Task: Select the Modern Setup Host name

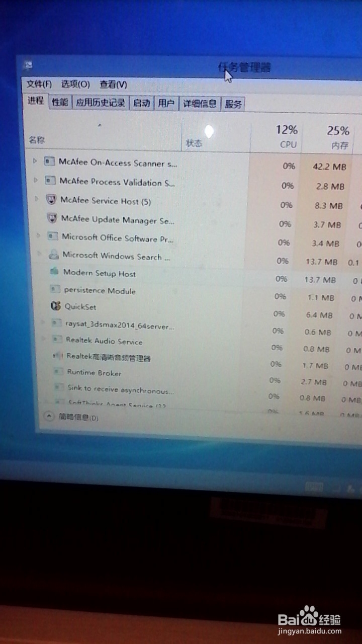Action: (100, 273)
